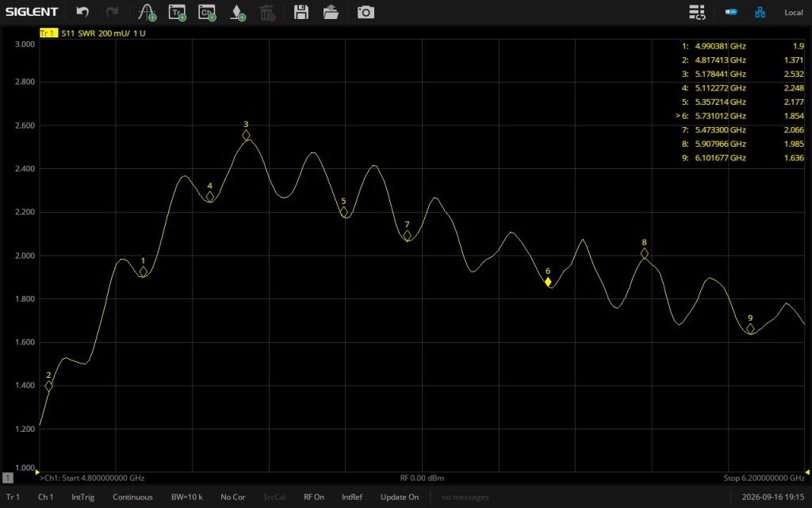This screenshot has width=812, height=508.
Task: Select active marker 6 filled diamond on trace
Action: click(x=548, y=282)
